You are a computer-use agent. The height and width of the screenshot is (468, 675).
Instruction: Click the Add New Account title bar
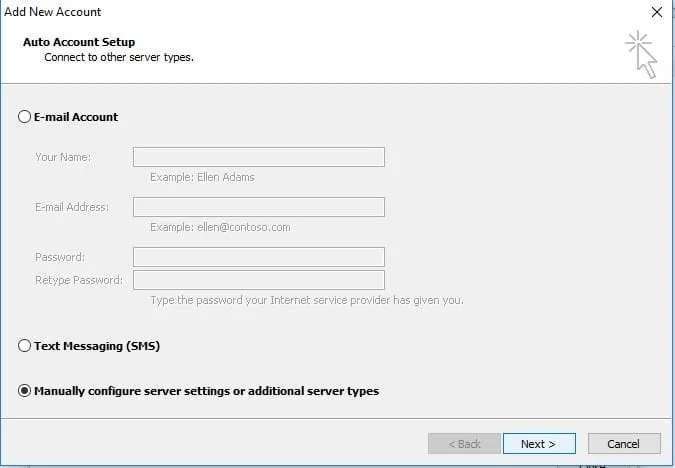300,12
